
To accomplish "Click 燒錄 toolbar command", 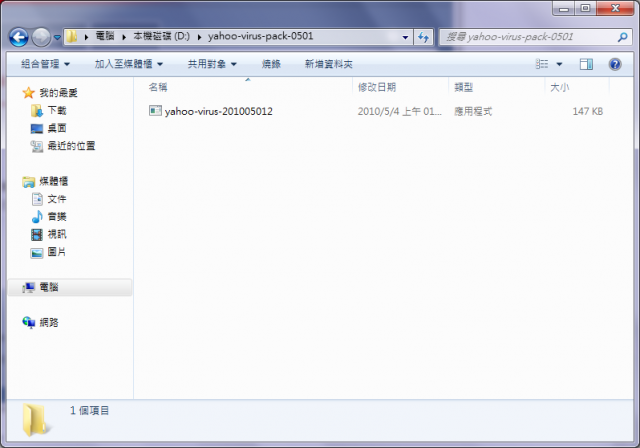I will [271, 64].
